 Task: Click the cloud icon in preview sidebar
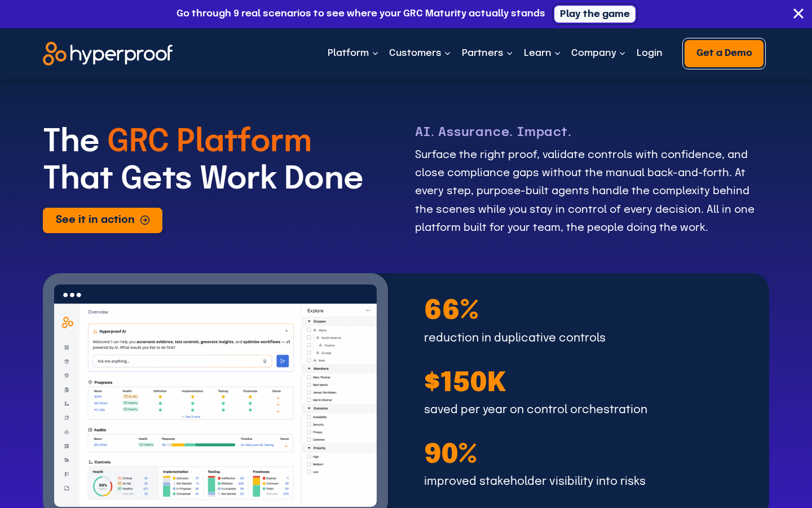tap(67, 432)
